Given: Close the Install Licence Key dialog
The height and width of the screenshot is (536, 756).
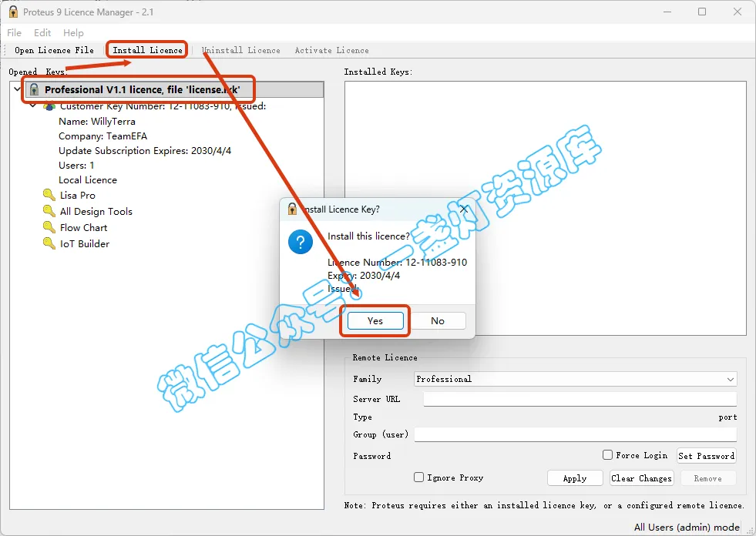Looking at the screenshot, I should tap(463, 209).
